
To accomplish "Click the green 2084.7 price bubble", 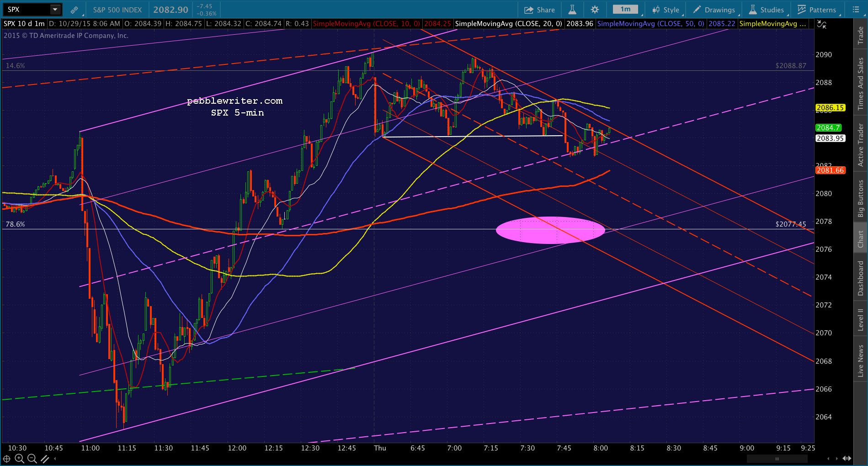I will [x=828, y=128].
